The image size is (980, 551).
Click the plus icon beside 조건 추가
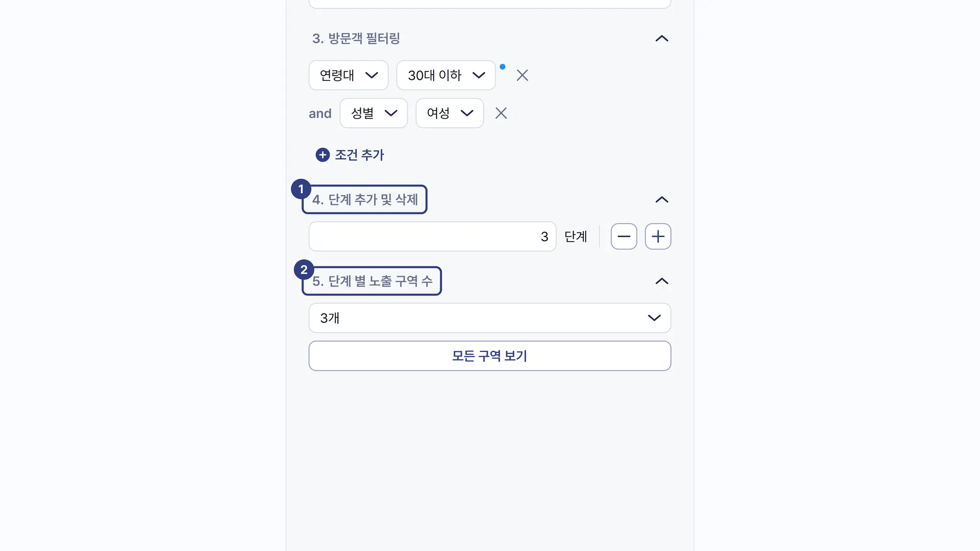point(323,155)
